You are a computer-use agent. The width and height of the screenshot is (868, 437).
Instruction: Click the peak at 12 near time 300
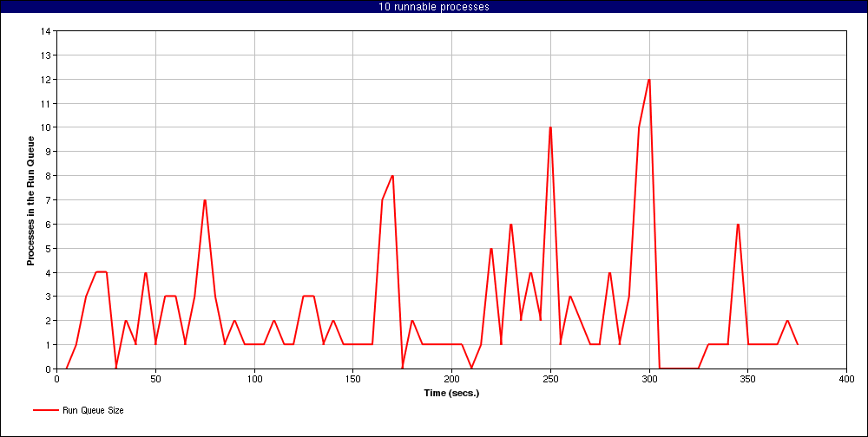click(x=648, y=80)
